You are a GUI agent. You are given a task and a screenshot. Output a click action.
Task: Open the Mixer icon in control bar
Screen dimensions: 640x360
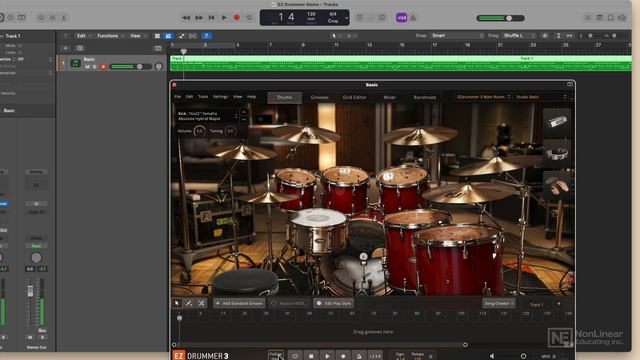click(x=52, y=18)
